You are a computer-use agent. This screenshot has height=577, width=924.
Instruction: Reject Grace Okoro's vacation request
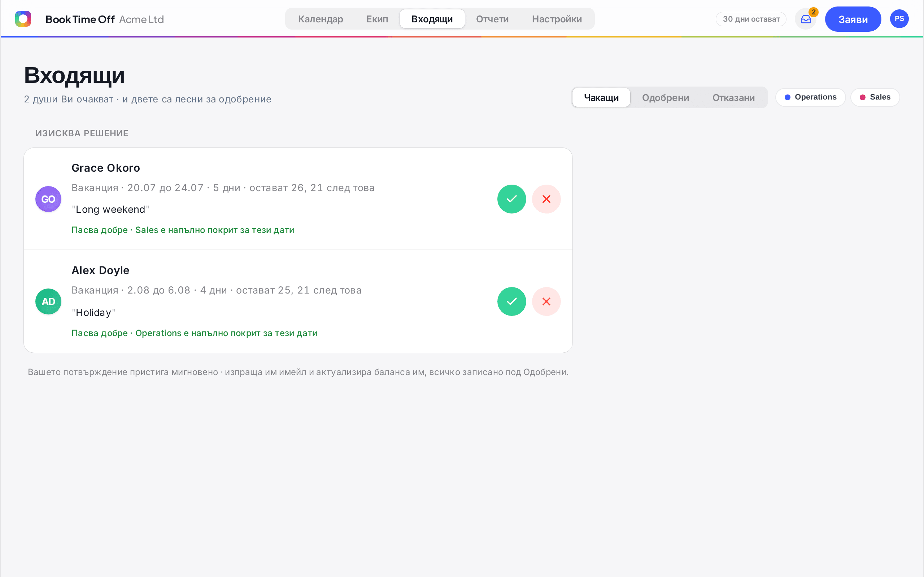[546, 199]
